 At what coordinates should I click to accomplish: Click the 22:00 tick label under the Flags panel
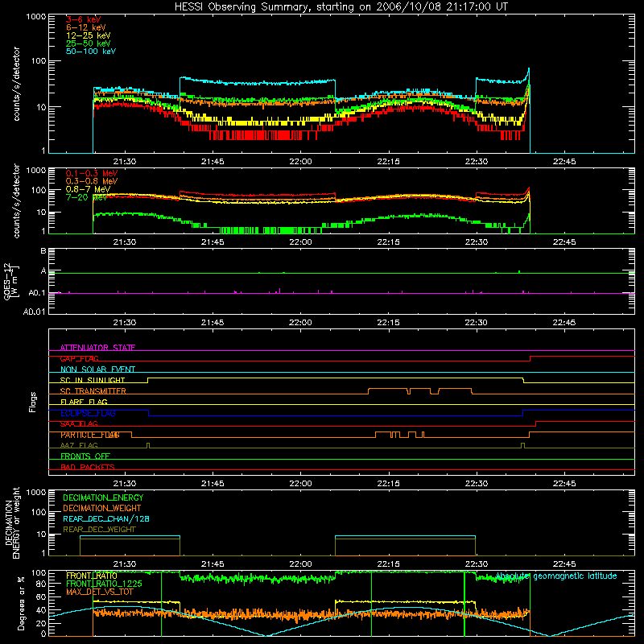tap(300, 484)
